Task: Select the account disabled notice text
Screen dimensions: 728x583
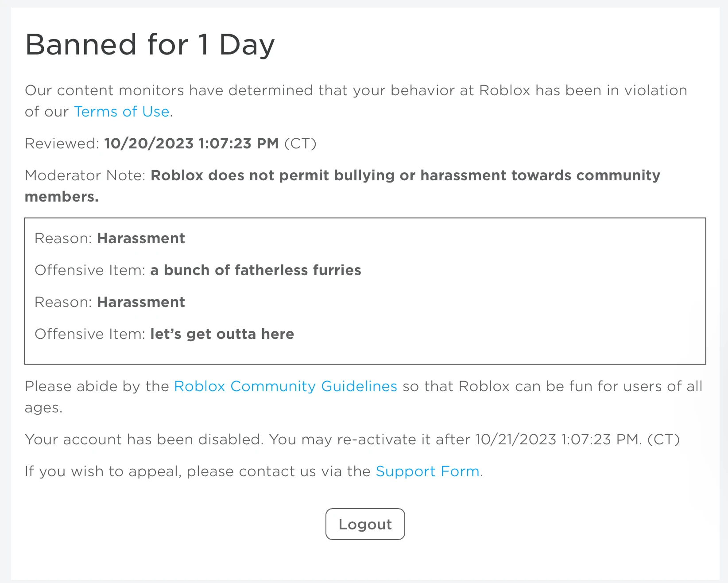Action: click(352, 439)
